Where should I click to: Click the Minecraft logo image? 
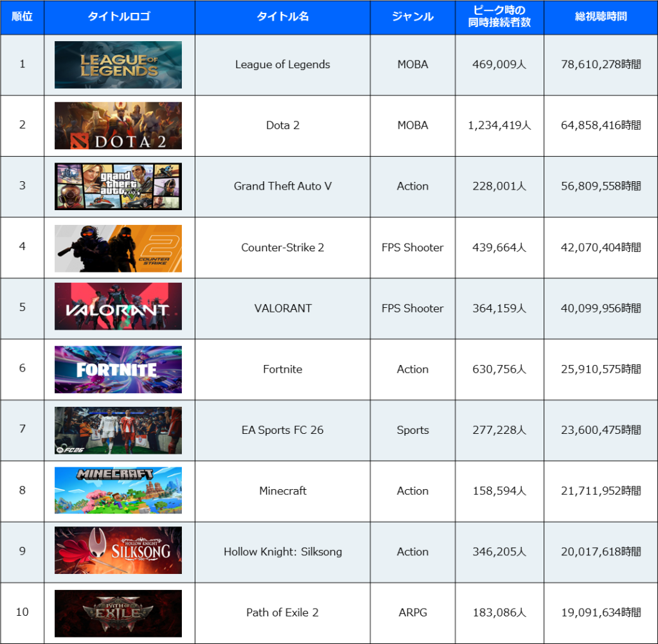pyautogui.click(x=118, y=490)
